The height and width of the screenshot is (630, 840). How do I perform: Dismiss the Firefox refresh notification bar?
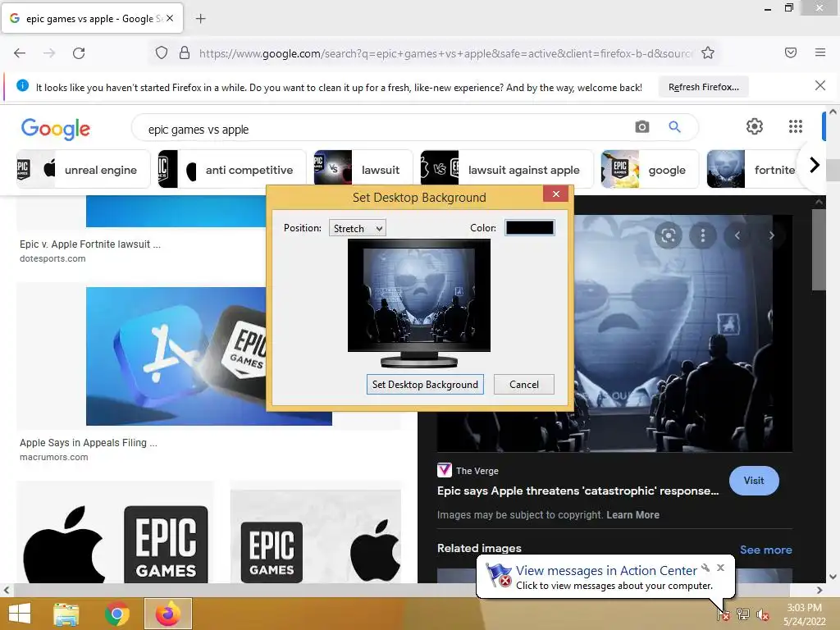pos(820,85)
